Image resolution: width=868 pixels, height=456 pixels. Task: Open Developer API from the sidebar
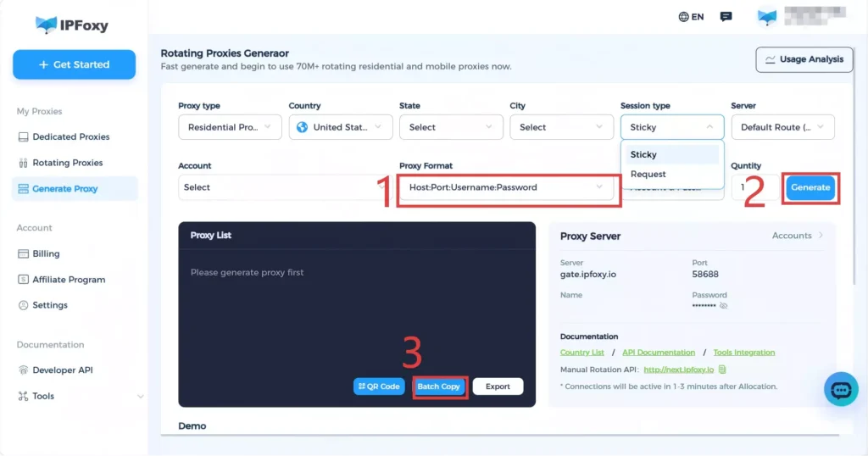tap(62, 370)
